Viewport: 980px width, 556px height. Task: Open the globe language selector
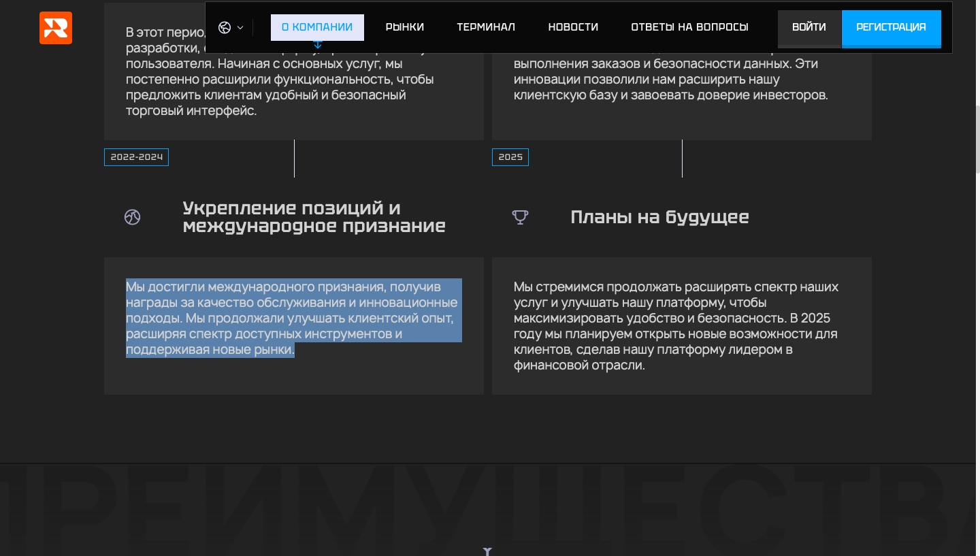coord(225,28)
